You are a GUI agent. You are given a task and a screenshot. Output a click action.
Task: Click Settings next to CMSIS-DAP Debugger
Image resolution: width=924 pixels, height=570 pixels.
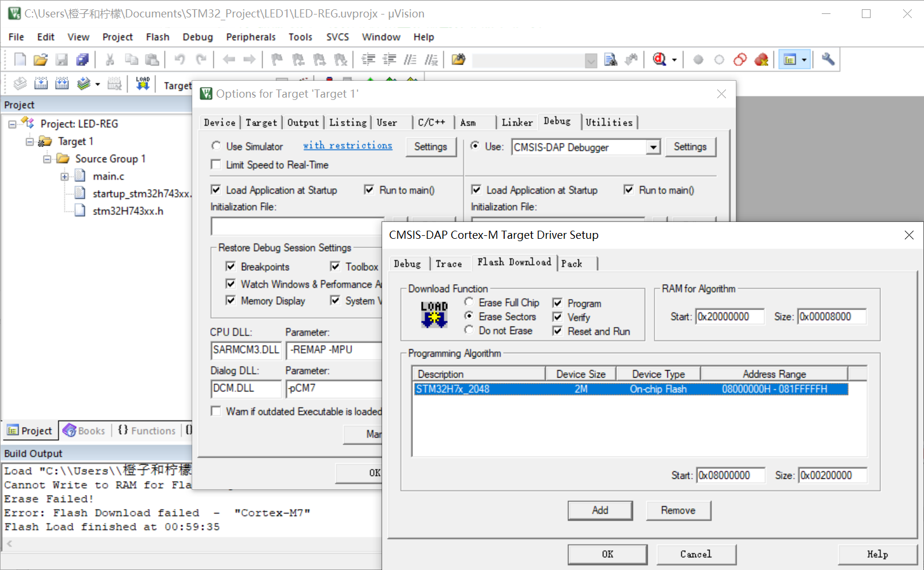coord(690,147)
